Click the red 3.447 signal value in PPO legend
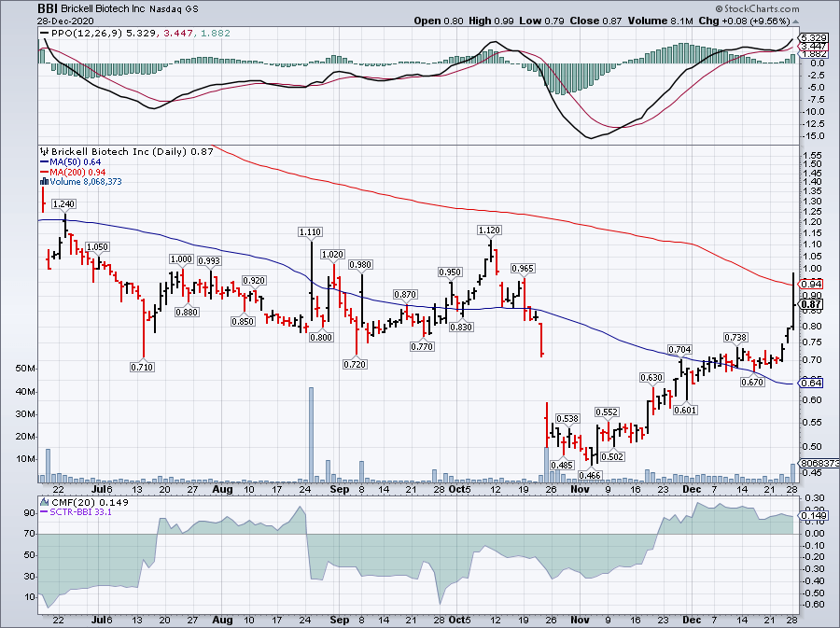 (x=179, y=34)
